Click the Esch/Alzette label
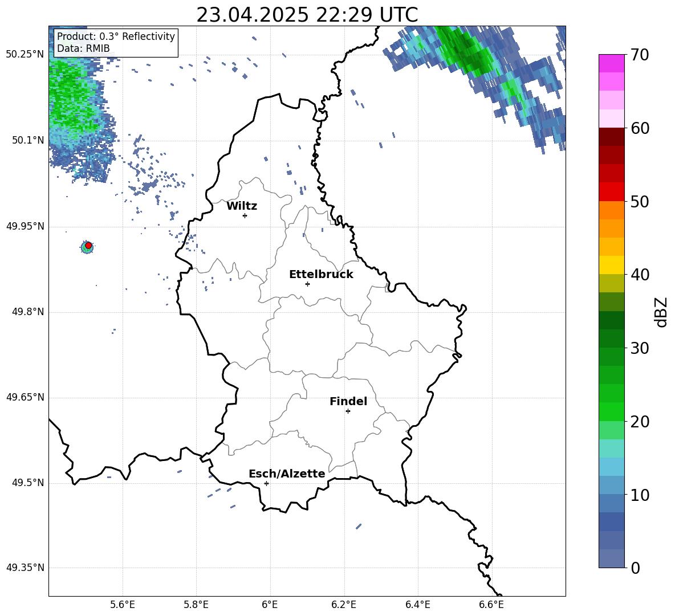This screenshot has width=675, height=616. tap(287, 474)
